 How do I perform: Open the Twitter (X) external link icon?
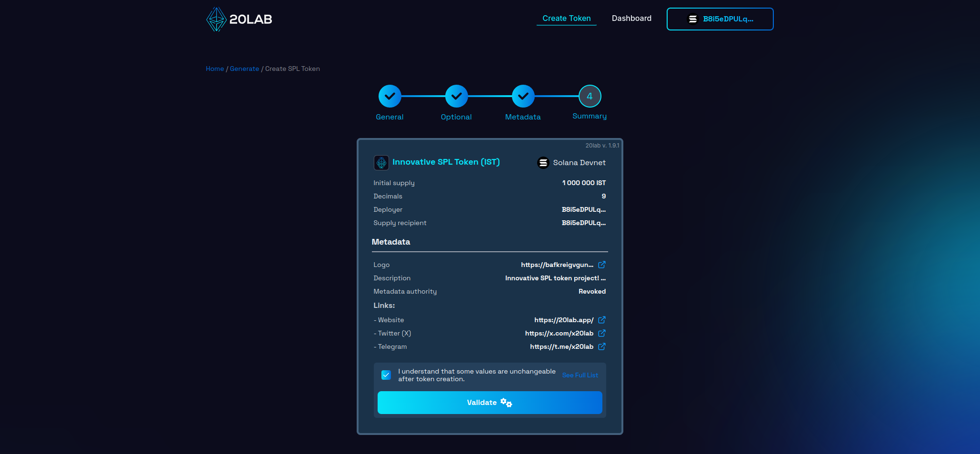click(602, 333)
